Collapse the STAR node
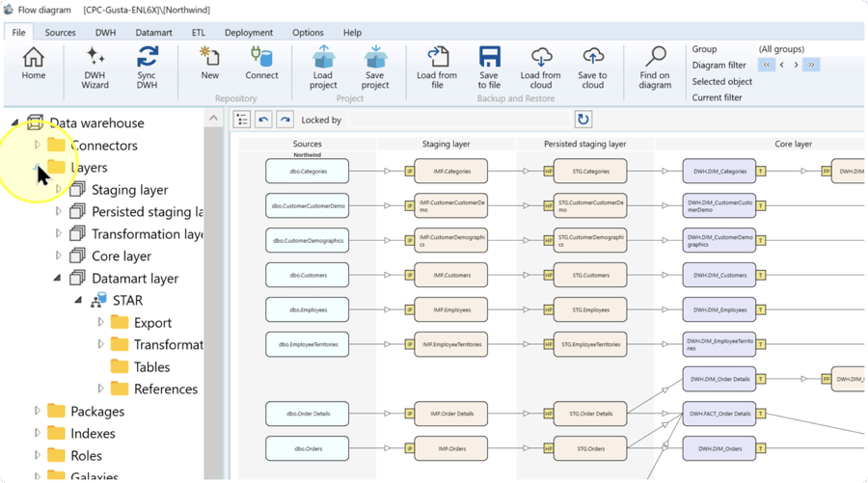This screenshot has width=868, height=483. (79, 300)
